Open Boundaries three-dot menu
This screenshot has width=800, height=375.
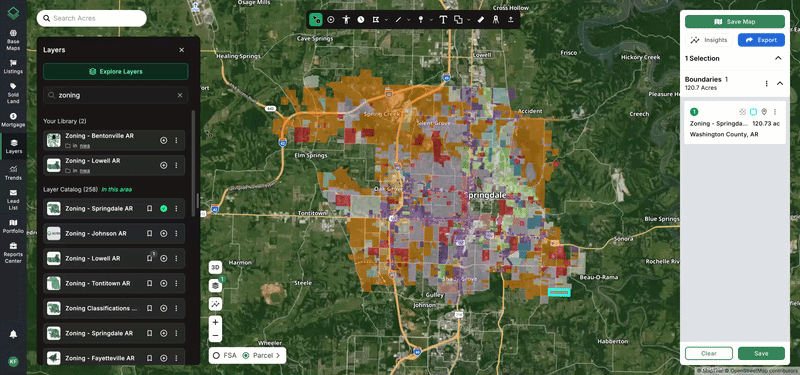pyautogui.click(x=766, y=83)
